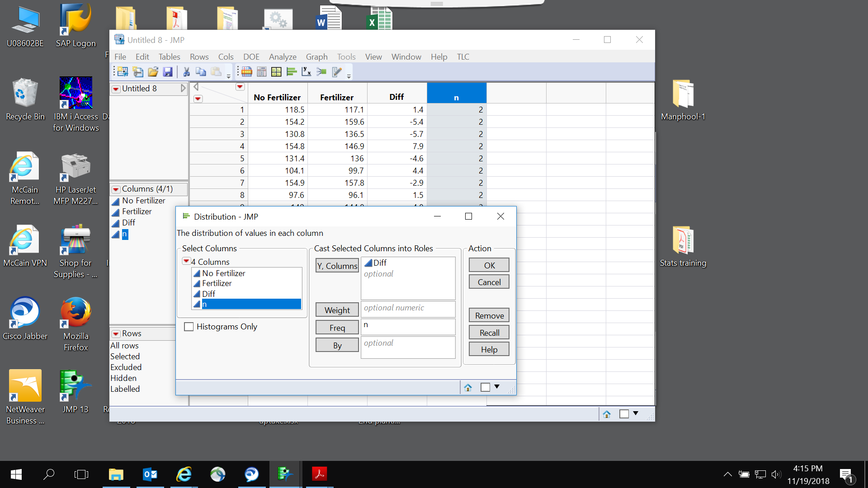Click the OK button
This screenshot has width=868, height=488.
[x=489, y=265]
